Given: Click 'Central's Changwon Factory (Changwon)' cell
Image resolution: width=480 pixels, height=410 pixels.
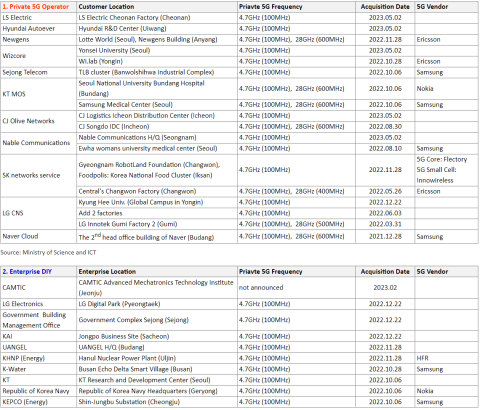Looking at the screenshot, I should tap(157, 192).
